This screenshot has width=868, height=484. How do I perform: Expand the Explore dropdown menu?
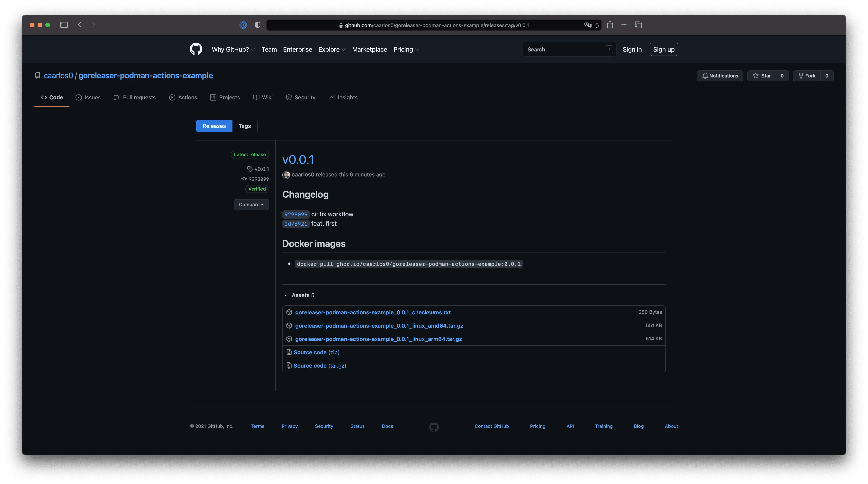pyautogui.click(x=332, y=49)
